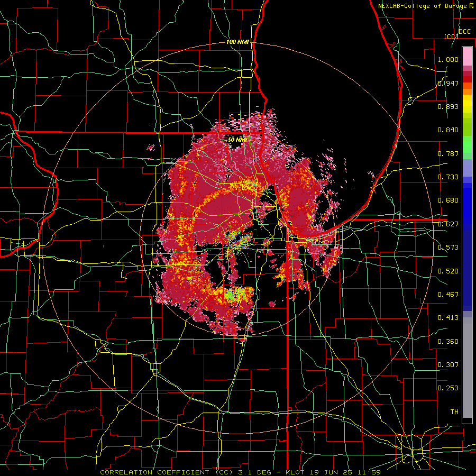
Task: Click the [CC] legend heading
Action: click(451, 36)
